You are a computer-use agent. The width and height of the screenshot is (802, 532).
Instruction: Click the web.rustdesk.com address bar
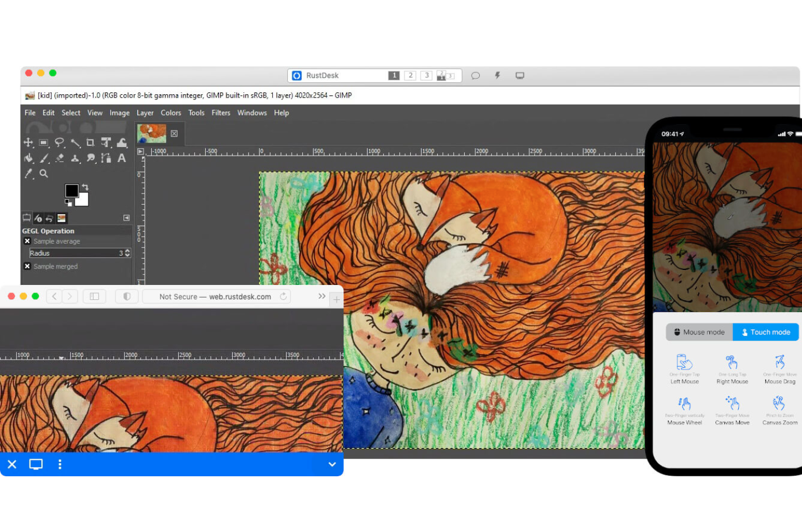point(216,296)
